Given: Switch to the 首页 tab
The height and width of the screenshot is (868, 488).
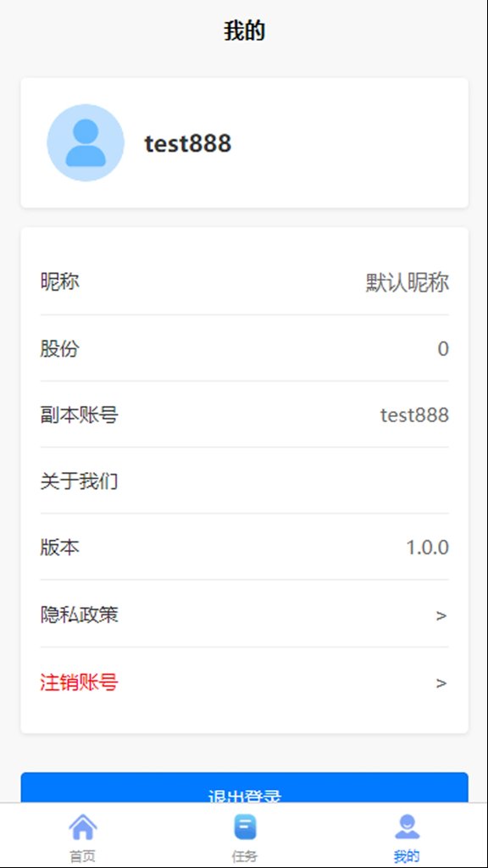Looking at the screenshot, I should [x=84, y=835].
